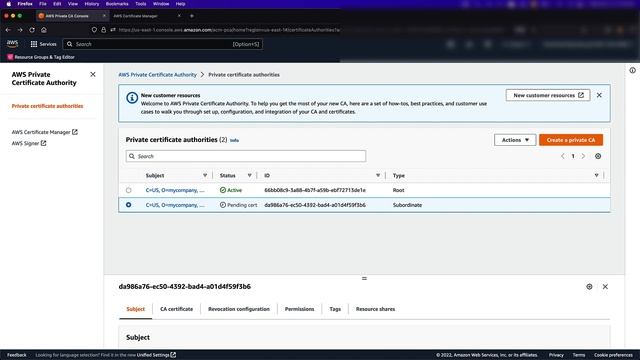
Task: Open the History menu
Action: tap(91, 4)
